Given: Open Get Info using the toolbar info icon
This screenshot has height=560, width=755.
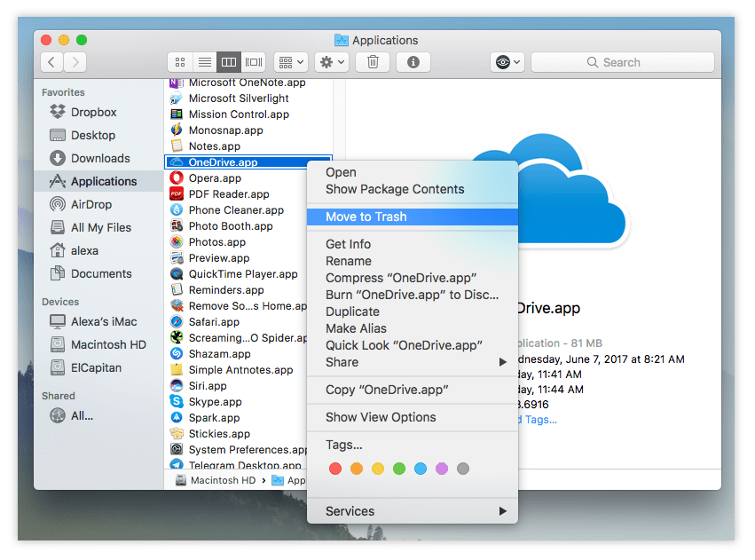Looking at the screenshot, I should (413, 62).
